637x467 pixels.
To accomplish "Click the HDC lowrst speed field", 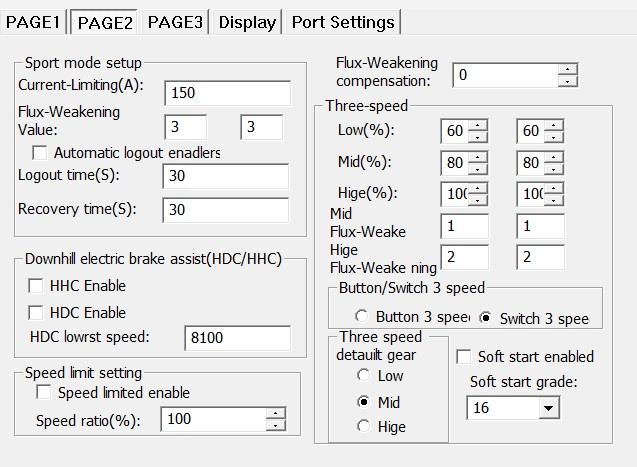I will [x=237, y=338].
